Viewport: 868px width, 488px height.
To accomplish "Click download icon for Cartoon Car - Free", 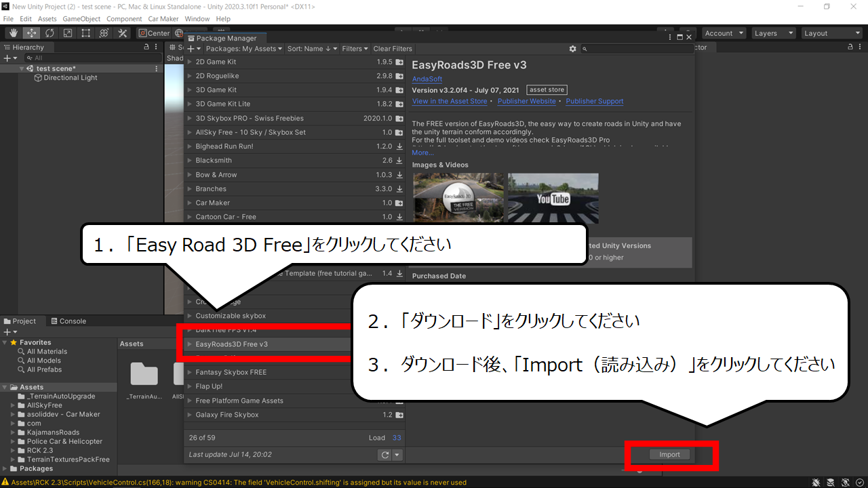I will pyautogui.click(x=399, y=217).
